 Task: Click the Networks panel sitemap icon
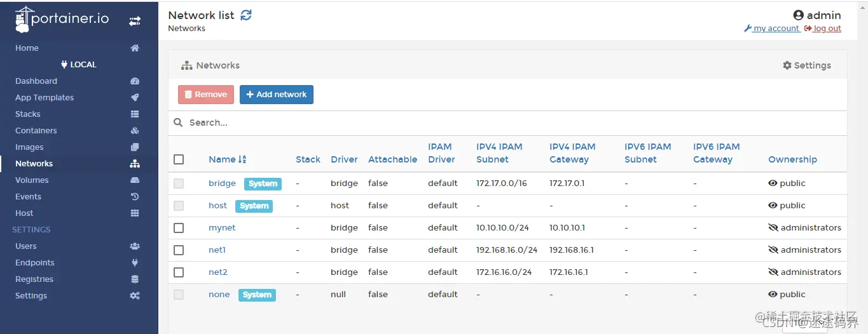186,65
